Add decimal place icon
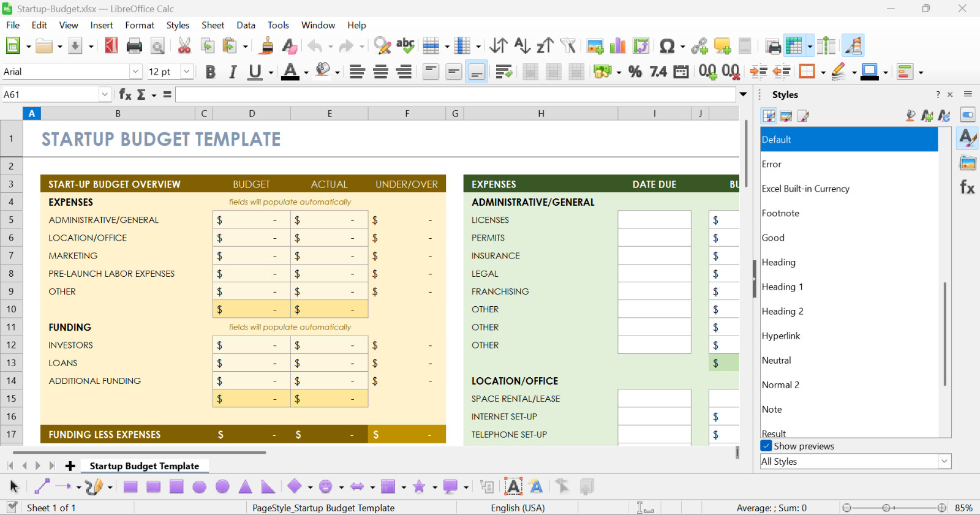 click(707, 72)
